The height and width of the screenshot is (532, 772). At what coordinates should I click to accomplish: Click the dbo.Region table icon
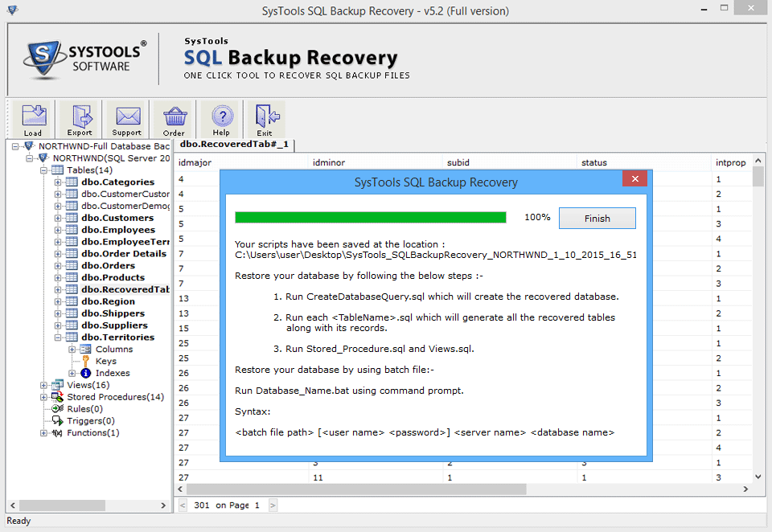click(x=72, y=301)
